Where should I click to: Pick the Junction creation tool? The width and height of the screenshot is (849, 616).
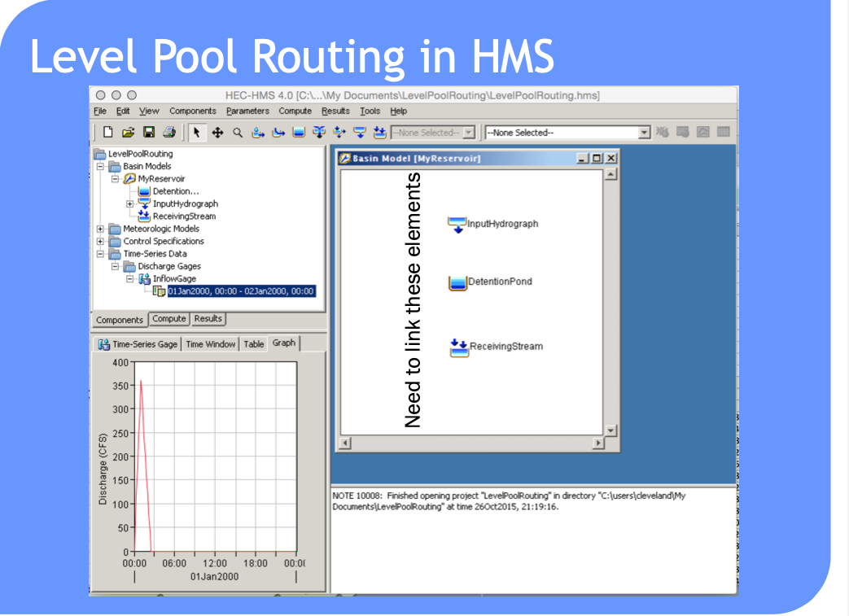coord(319,132)
